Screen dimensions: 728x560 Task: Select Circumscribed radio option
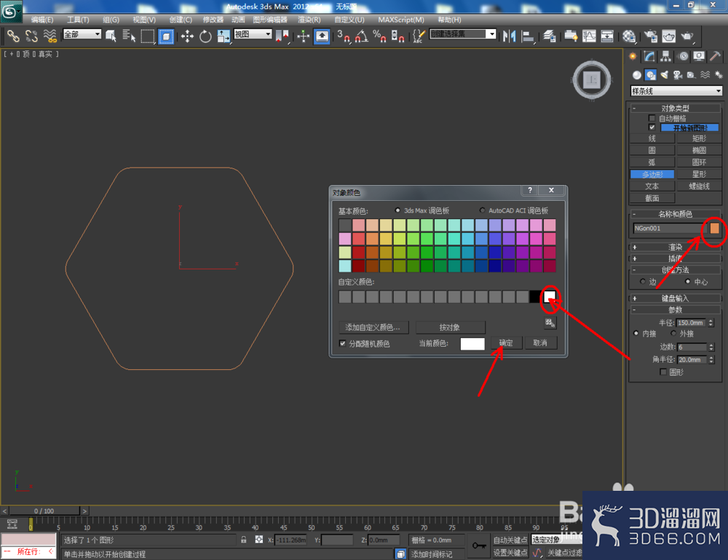click(673, 334)
